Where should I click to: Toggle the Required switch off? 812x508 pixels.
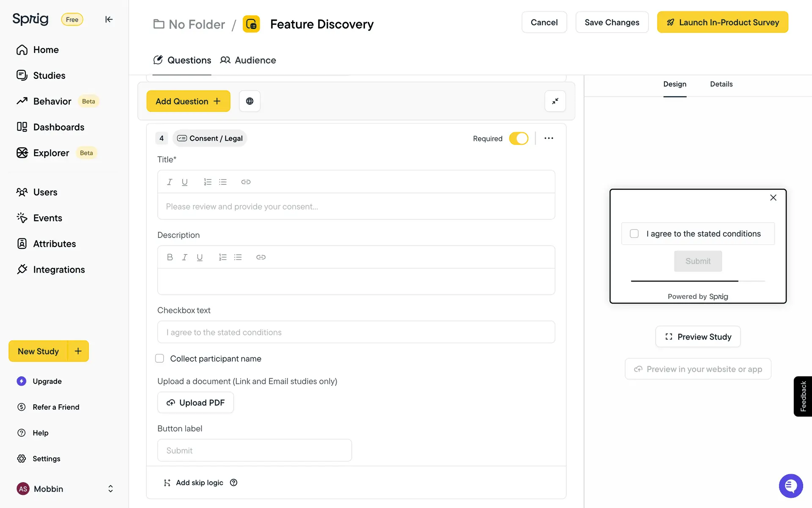tap(518, 138)
